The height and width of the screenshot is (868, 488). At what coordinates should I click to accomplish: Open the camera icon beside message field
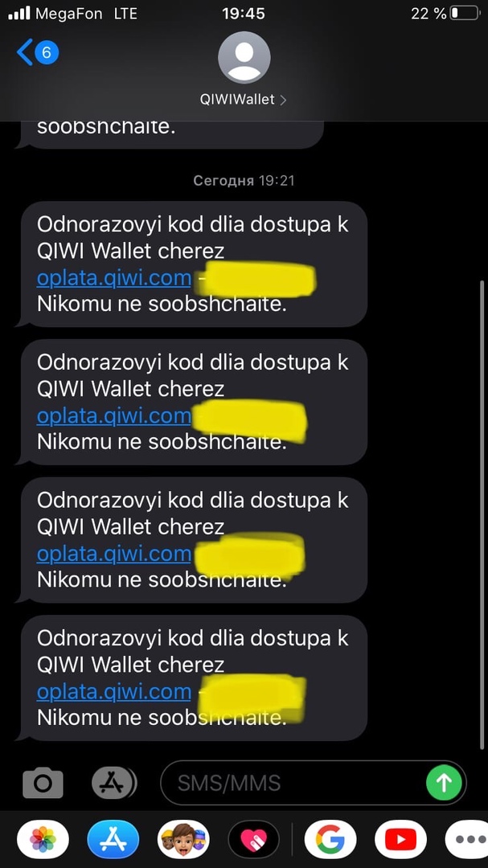pos(43,782)
